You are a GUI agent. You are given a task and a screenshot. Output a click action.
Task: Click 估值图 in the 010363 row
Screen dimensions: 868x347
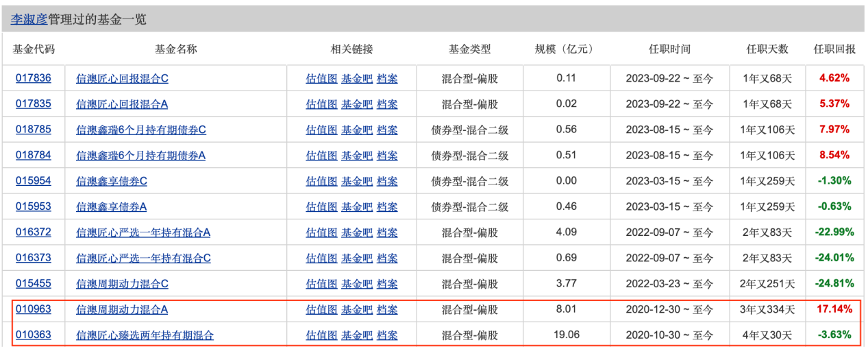(x=321, y=335)
